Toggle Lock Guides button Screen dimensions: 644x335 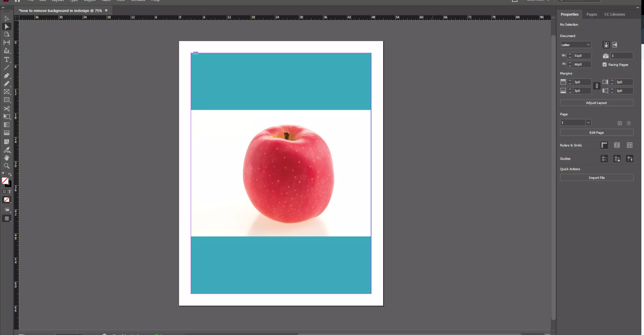tap(617, 159)
